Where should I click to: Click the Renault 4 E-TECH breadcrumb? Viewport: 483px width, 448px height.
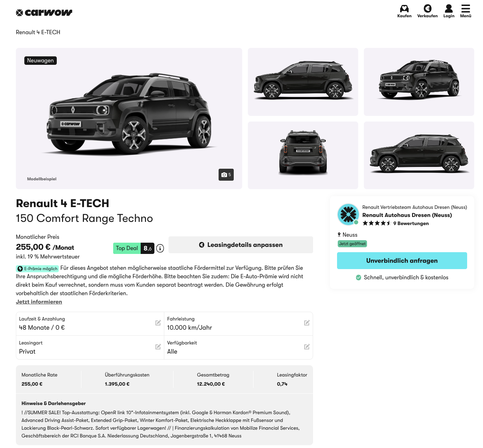pos(38,32)
